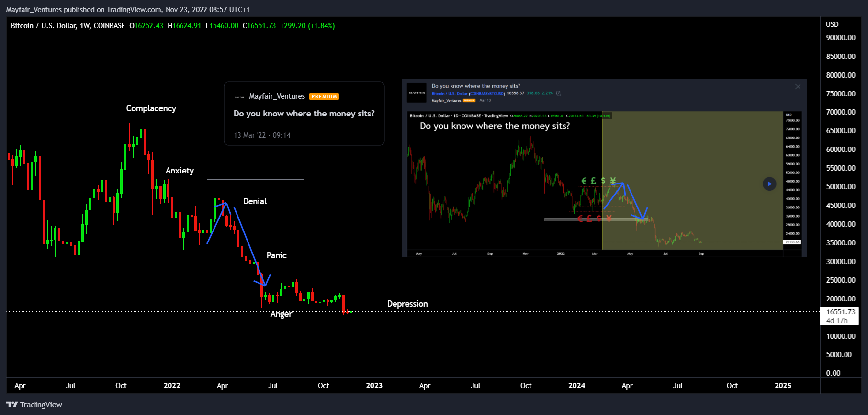Open the COINBASE:BTCUSD symbol link
Screen dimensions: 868x415
coord(487,94)
